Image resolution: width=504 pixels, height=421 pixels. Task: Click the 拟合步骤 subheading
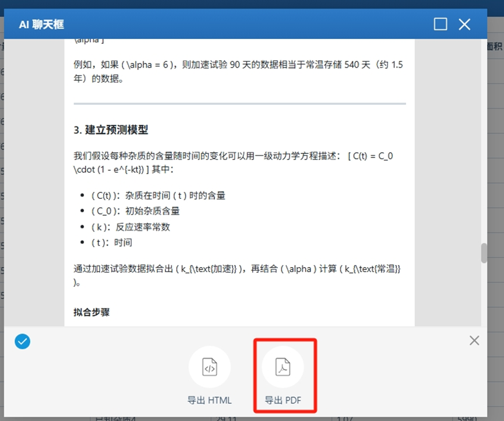point(91,312)
